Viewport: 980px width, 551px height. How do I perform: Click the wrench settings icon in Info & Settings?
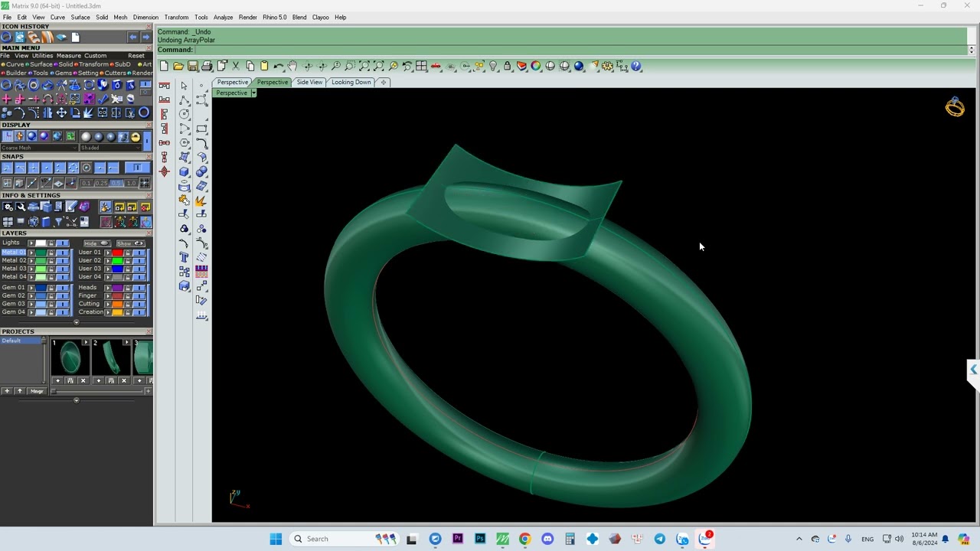tap(21, 206)
